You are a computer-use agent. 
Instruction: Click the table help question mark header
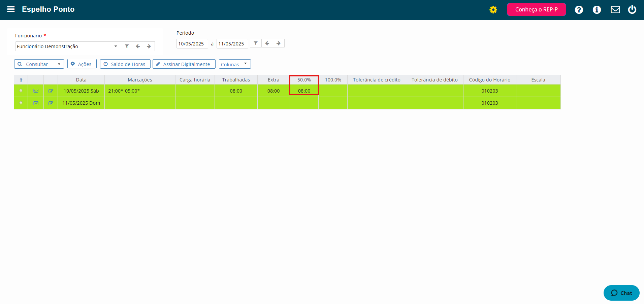point(21,80)
